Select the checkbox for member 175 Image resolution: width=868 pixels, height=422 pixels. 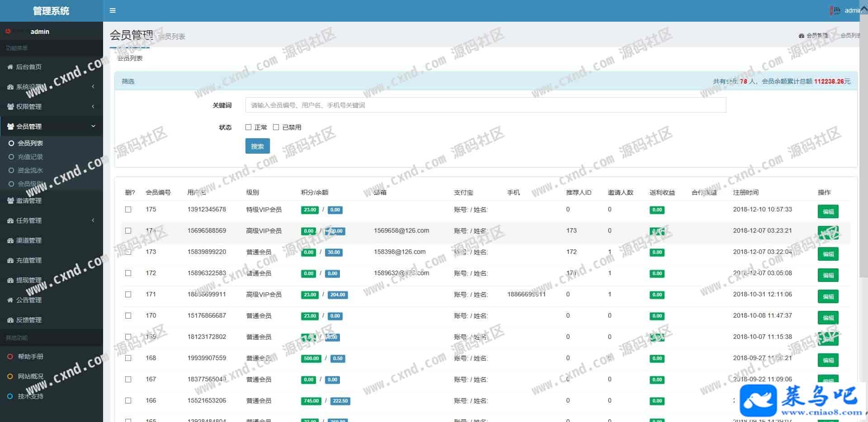coord(128,210)
